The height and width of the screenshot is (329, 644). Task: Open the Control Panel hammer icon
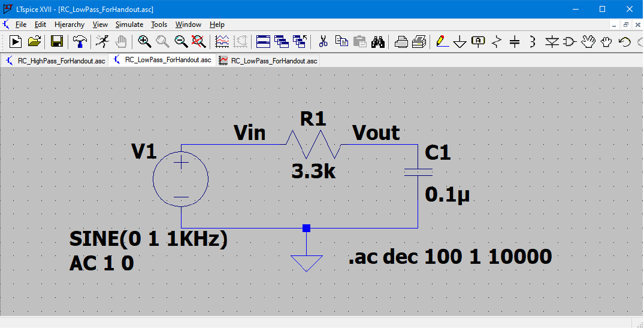[x=79, y=41]
